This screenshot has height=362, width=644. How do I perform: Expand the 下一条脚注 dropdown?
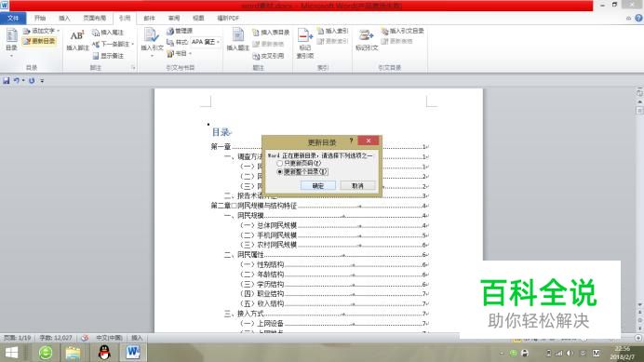133,44
